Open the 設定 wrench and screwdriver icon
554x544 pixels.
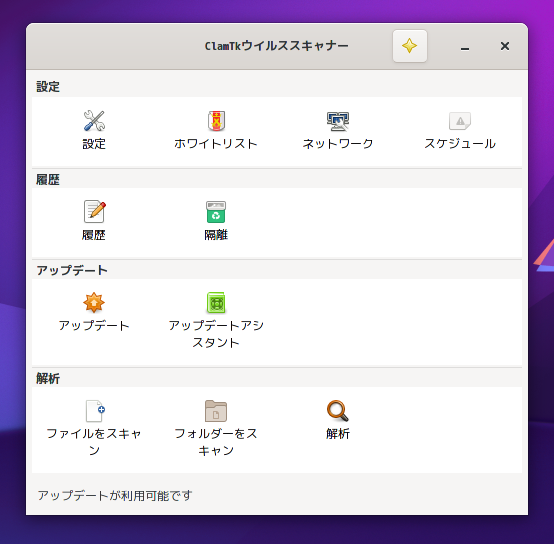click(x=94, y=121)
